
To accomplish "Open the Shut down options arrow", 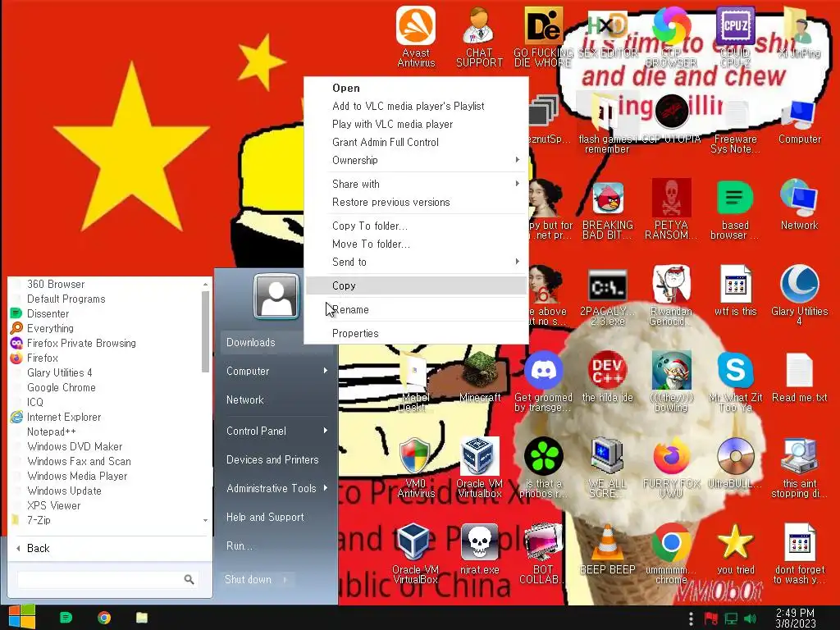I will (x=285, y=580).
